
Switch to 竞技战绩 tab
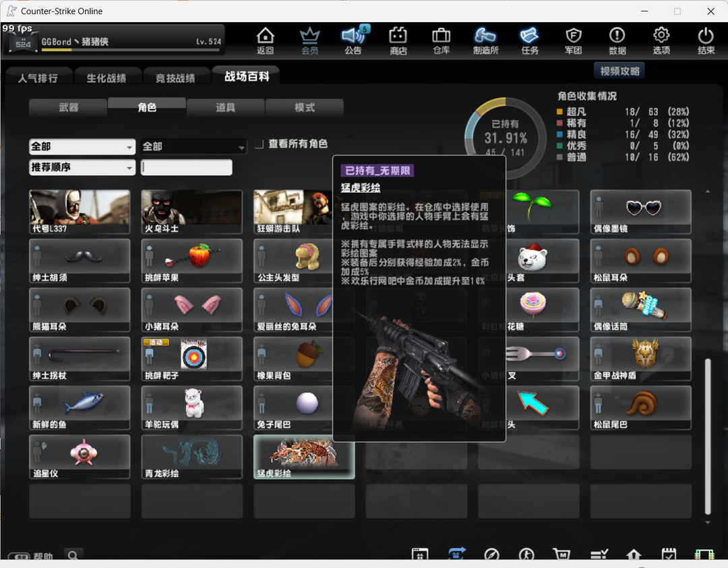point(175,77)
